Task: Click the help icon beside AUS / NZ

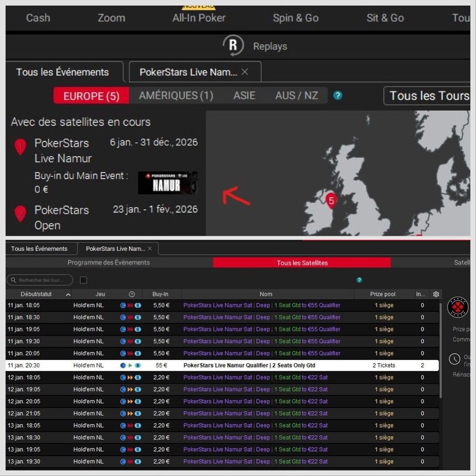Action: (x=338, y=95)
